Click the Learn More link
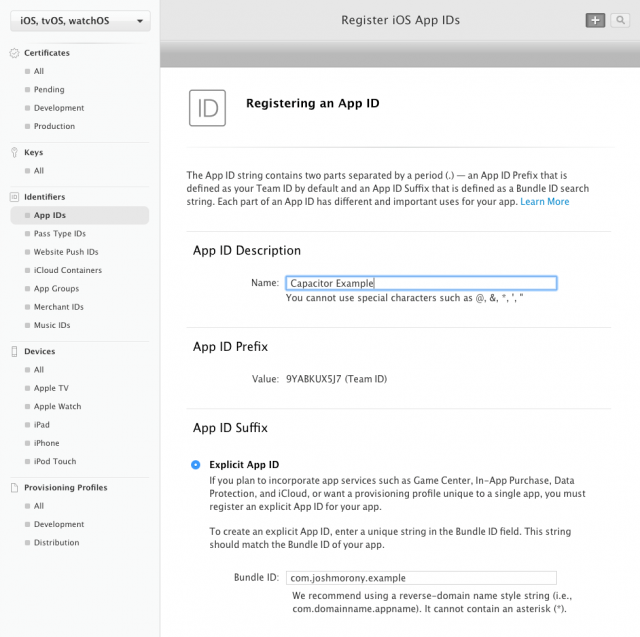Image resolution: width=640 pixels, height=637 pixels. [x=544, y=202]
